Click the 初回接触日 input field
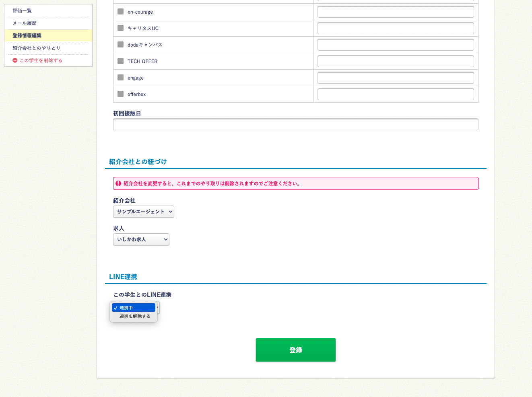 (x=295, y=125)
